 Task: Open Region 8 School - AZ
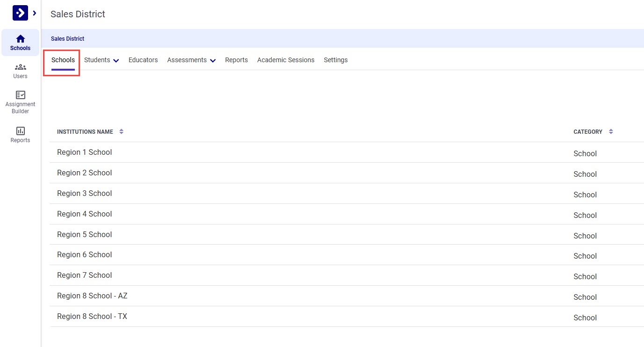(92, 296)
